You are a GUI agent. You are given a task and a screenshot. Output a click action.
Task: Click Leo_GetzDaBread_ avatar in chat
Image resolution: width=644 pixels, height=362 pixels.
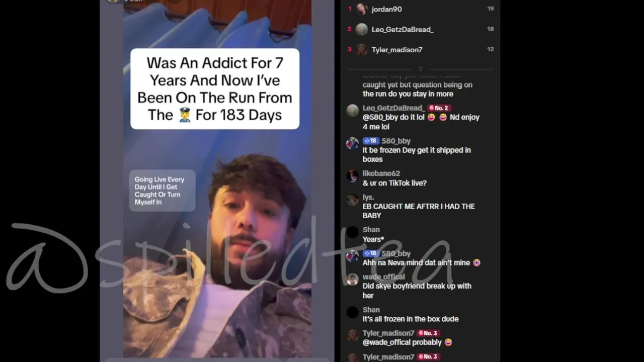click(x=353, y=111)
